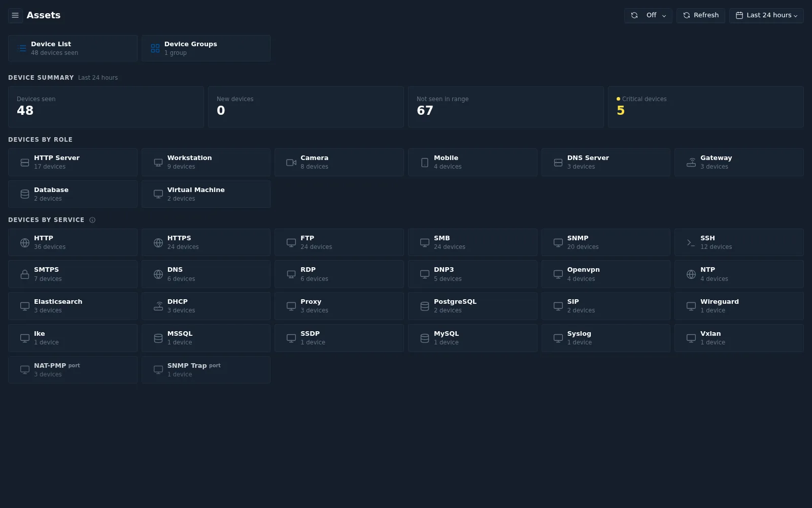Open the auto-refresh Off dropdown
The image size is (812, 508).
point(648,15)
